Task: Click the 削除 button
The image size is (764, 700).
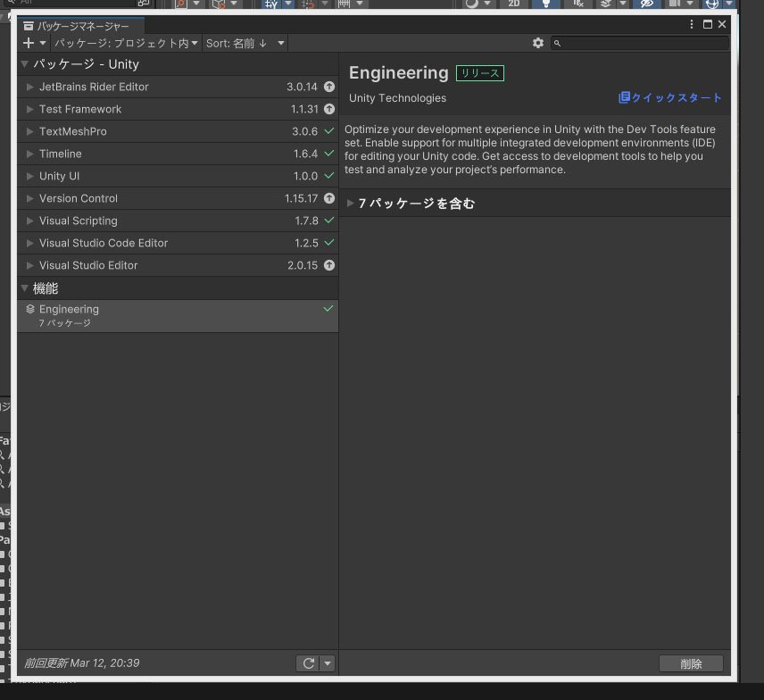Action: [x=691, y=663]
